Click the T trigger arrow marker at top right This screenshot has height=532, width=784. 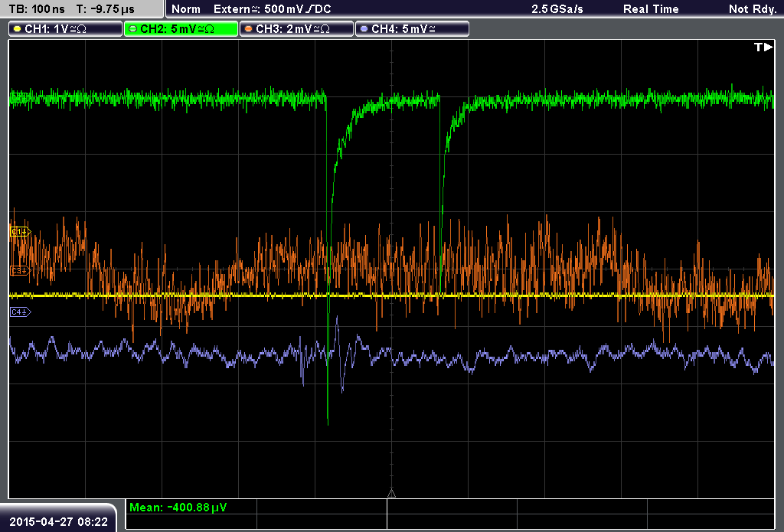pyautogui.click(x=763, y=47)
